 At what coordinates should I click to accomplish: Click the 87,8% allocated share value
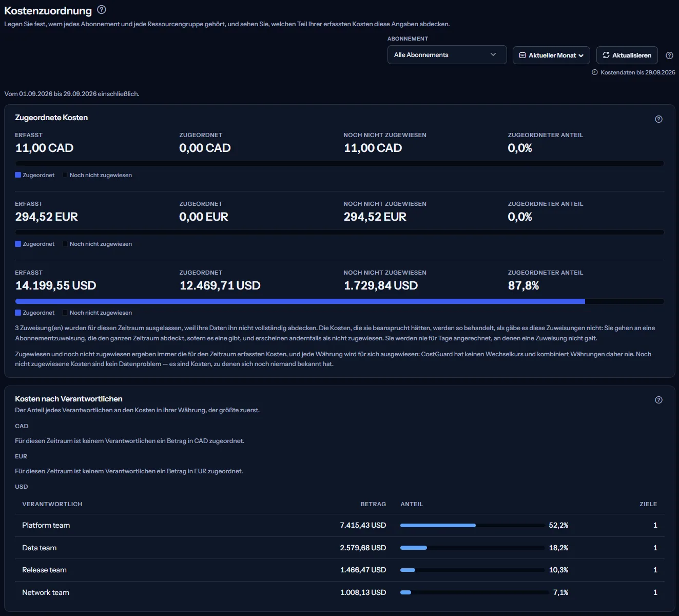[523, 285]
